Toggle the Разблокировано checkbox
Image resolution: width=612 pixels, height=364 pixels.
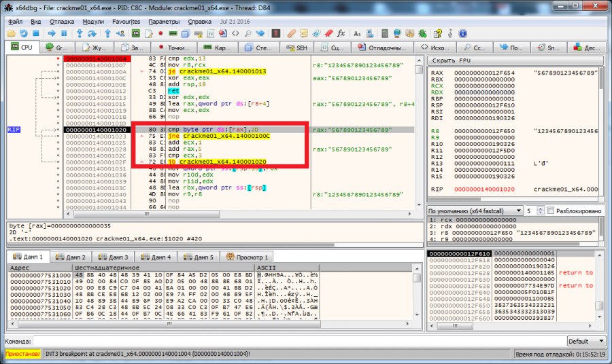point(551,211)
